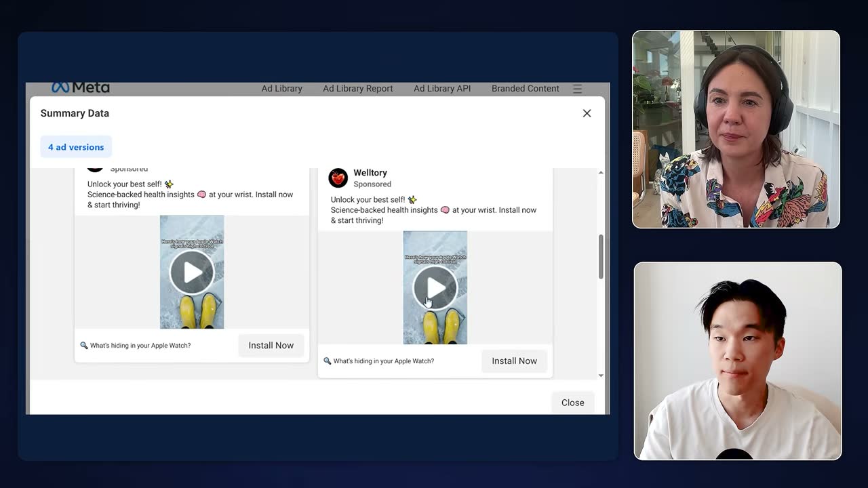Viewport: 868px width, 488px height.
Task: Click left ad's What's hiding in your Apple Watch text
Action: pos(140,346)
